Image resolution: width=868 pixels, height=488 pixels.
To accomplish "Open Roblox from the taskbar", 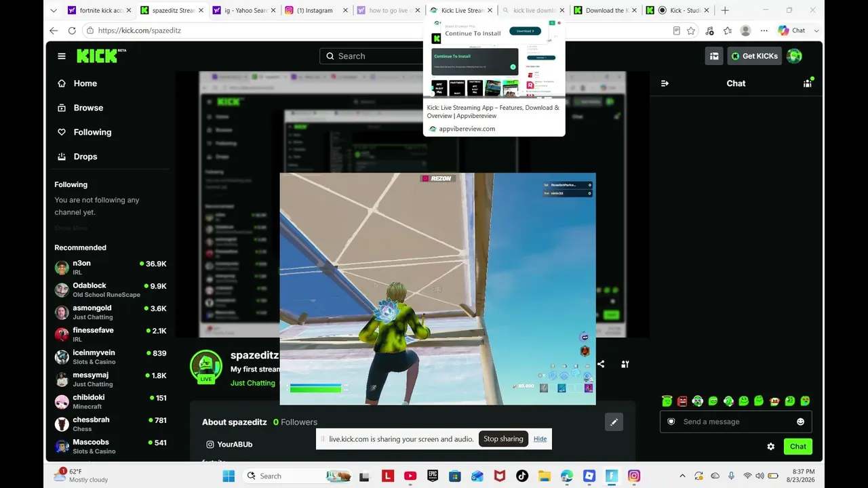I will click(x=589, y=476).
